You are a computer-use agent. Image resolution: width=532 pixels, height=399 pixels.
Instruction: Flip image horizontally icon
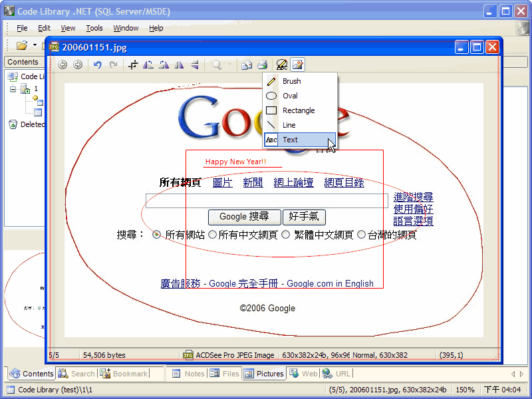point(179,65)
